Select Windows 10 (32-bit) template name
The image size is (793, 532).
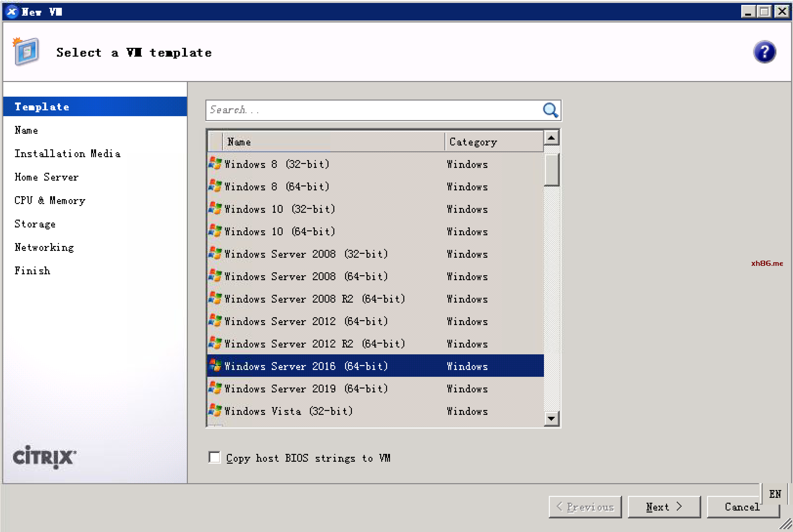pos(280,209)
